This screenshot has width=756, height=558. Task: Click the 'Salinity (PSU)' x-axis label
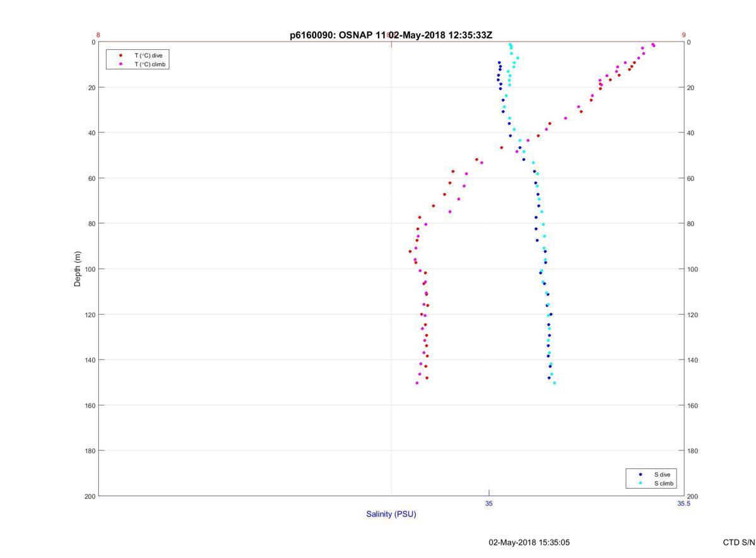coord(391,514)
